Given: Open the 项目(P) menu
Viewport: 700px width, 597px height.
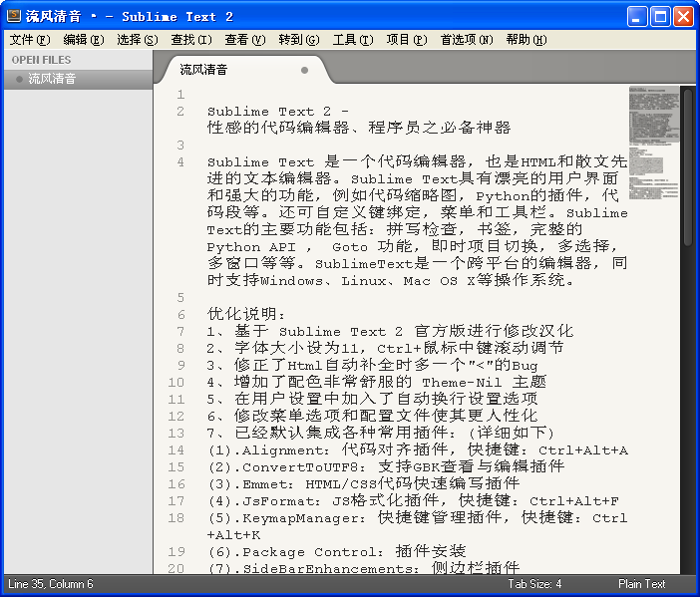Looking at the screenshot, I should 407,40.
